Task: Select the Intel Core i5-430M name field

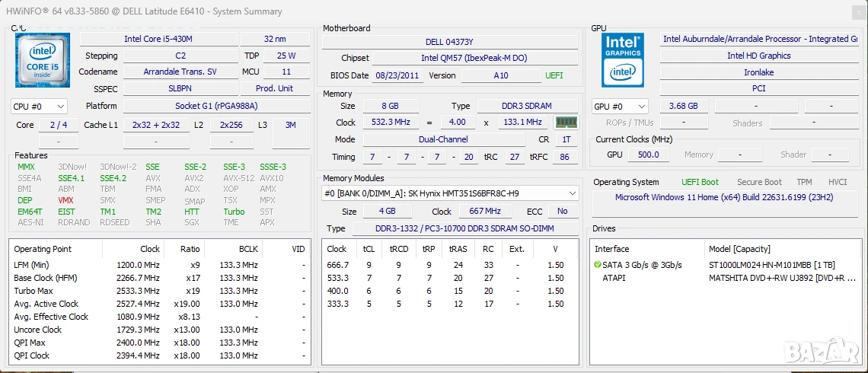Action: coord(159,39)
